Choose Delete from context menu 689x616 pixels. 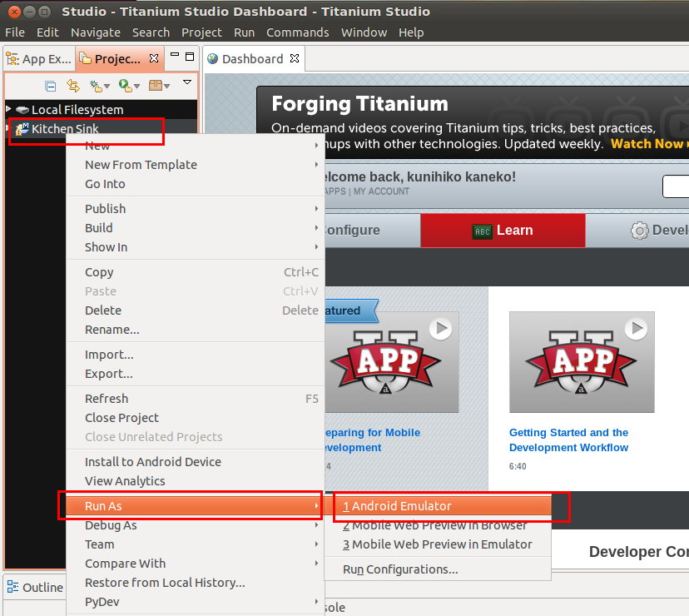[195, 310]
